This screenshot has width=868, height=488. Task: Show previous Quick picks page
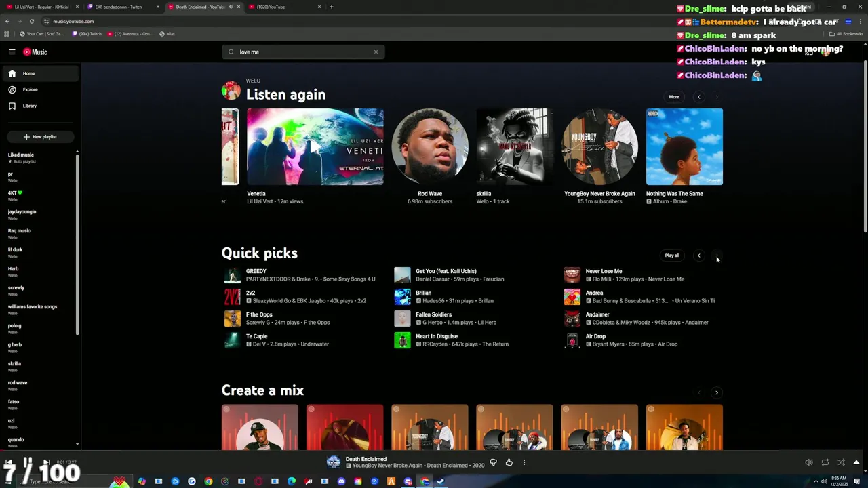[699, 256]
